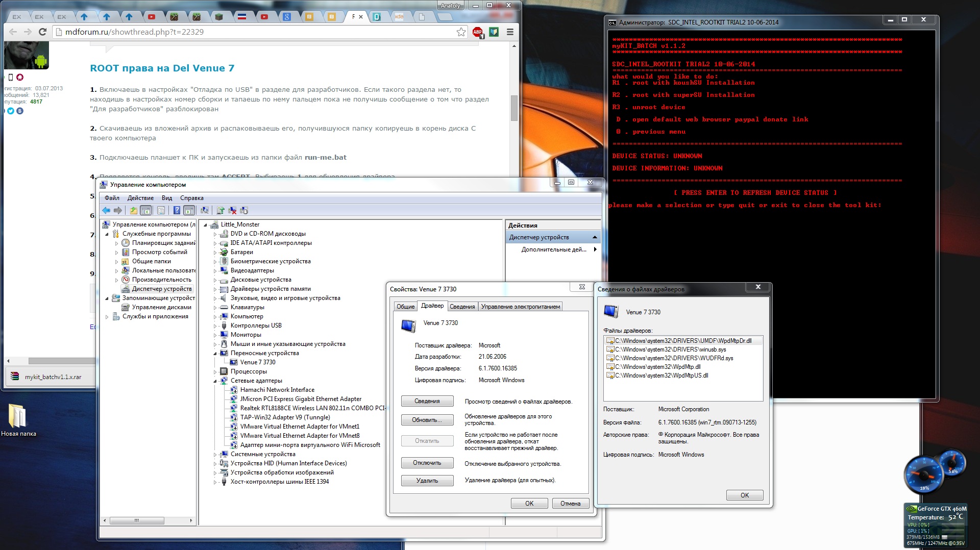Click the Обновить... driver button
Viewport: 980px width, 550px height.
[427, 420]
